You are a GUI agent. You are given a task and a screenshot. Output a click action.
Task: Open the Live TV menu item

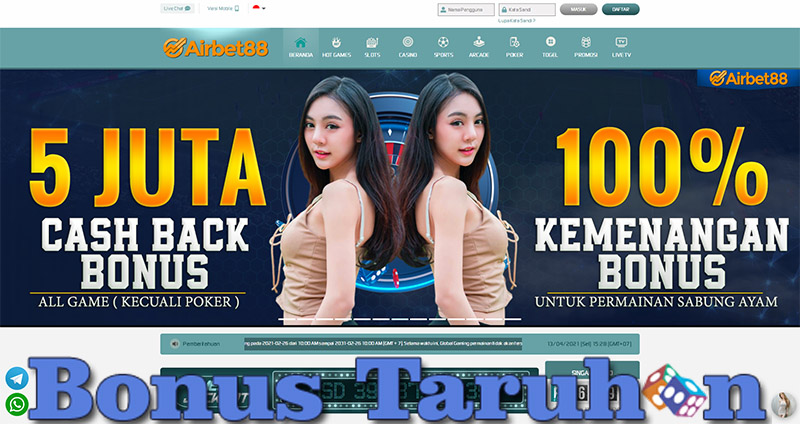tap(621, 47)
